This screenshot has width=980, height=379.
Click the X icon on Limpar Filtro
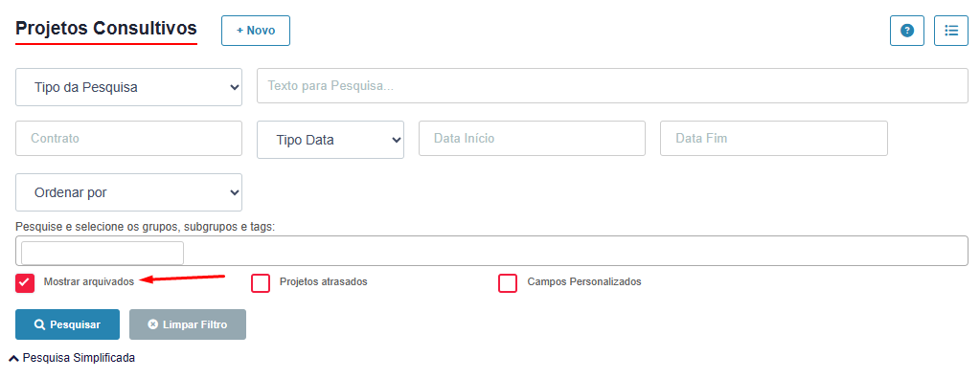[x=152, y=324]
